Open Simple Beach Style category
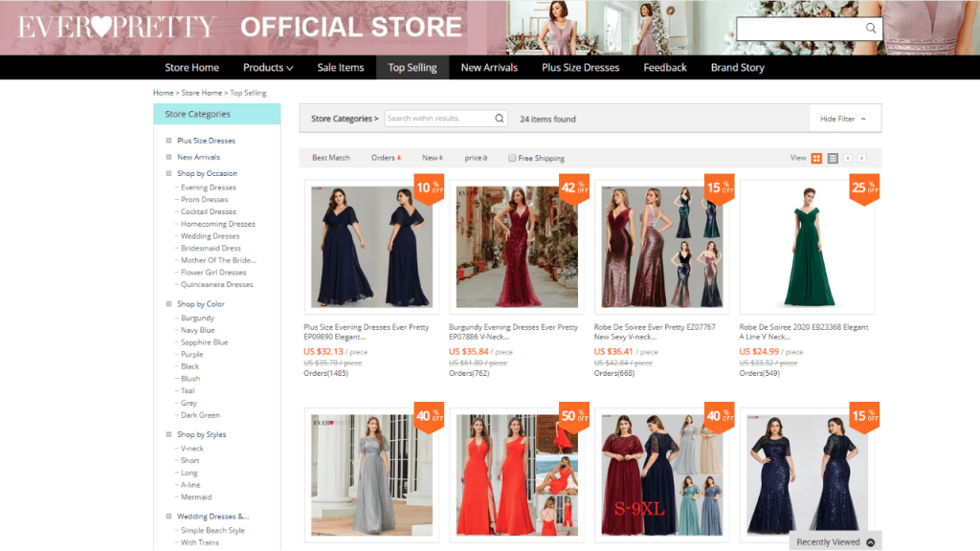Image resolution: width=980 pixels, height=551 pixels. (x=212, y=530)
